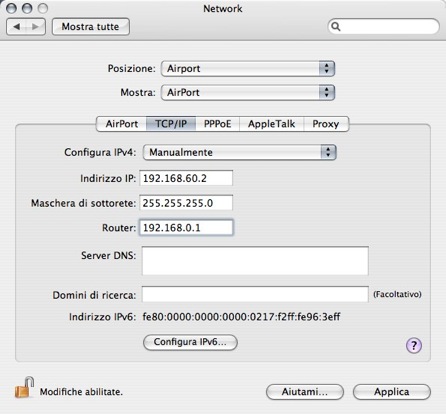The width and height of the screenshot is (446, 414).
Task: Open the AppleTalk tab
Action: point(271,124)
